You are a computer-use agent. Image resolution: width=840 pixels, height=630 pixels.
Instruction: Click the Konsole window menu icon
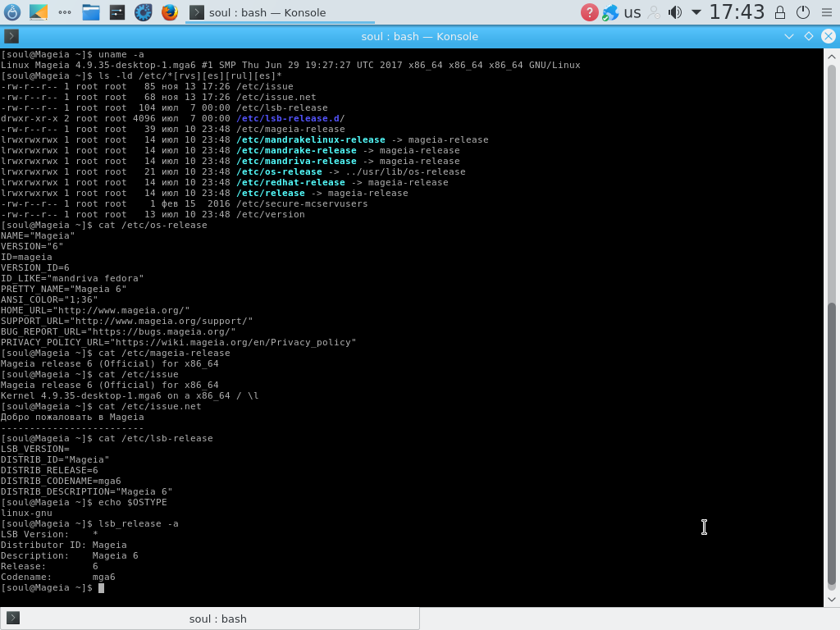[x=11, y=36]
